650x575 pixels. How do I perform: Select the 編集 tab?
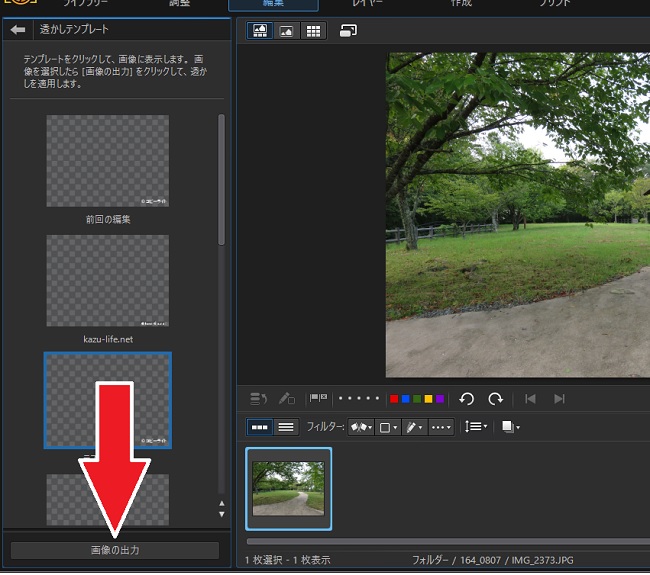(273, 5)
